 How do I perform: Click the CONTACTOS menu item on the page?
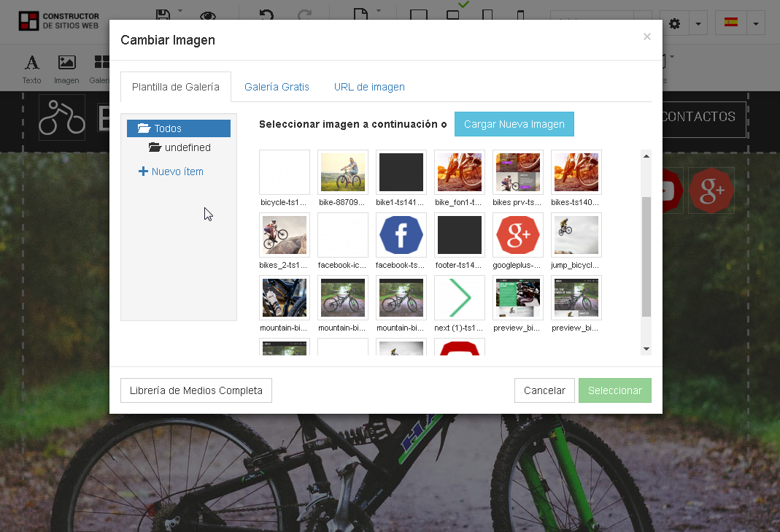698,117
